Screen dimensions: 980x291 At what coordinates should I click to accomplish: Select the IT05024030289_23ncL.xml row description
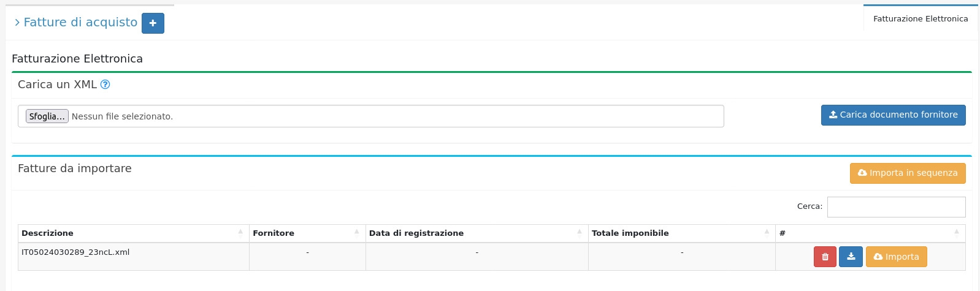[x=75, y=252]
